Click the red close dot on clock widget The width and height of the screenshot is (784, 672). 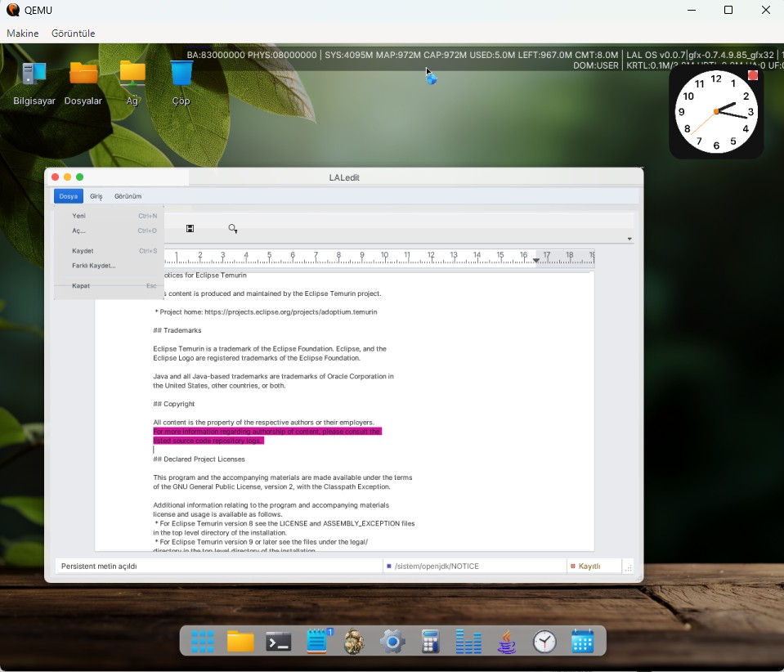pos(752,75)
